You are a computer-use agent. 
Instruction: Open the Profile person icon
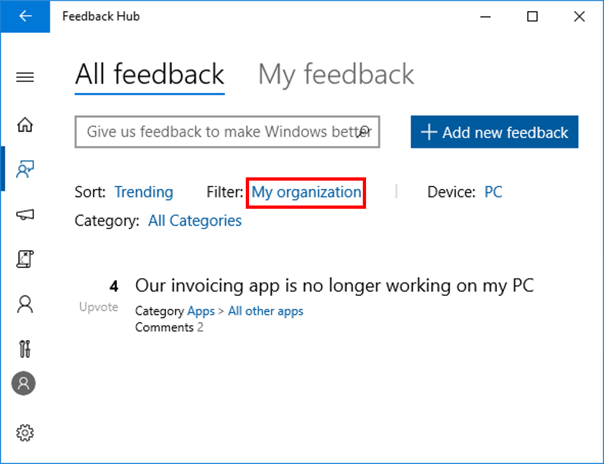[x=25, y=304]
